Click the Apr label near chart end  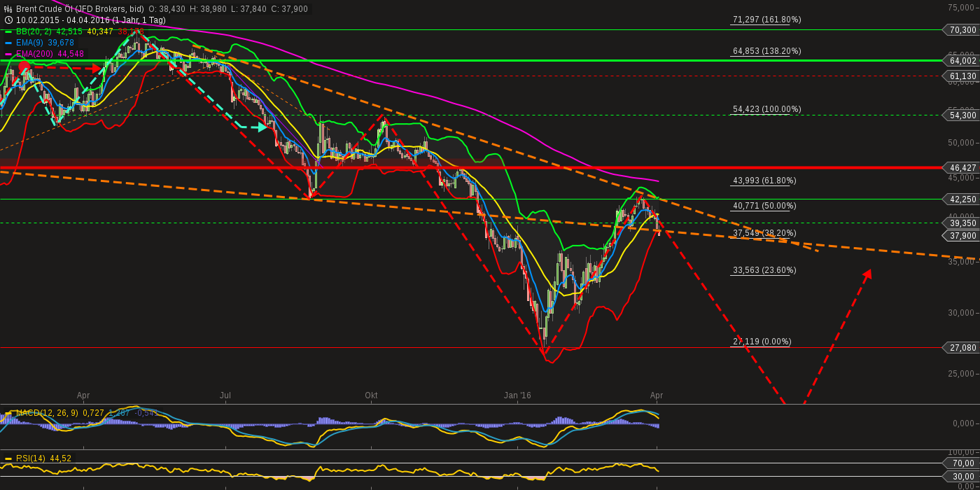tap(657, 395)
